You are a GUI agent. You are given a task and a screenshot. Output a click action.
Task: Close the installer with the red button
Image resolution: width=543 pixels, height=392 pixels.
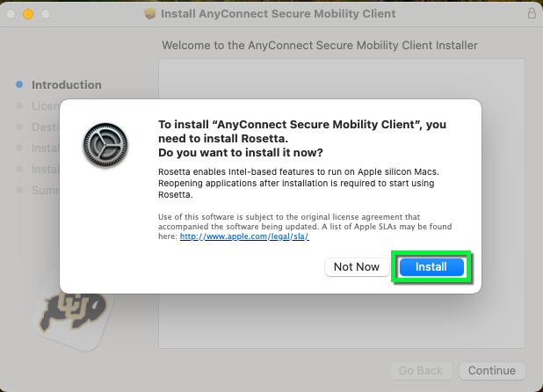pos(11,14)
